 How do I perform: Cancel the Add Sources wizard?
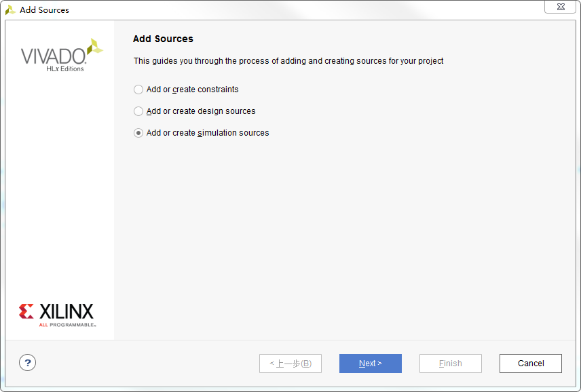pyautogui.click(x=531, y=364)
